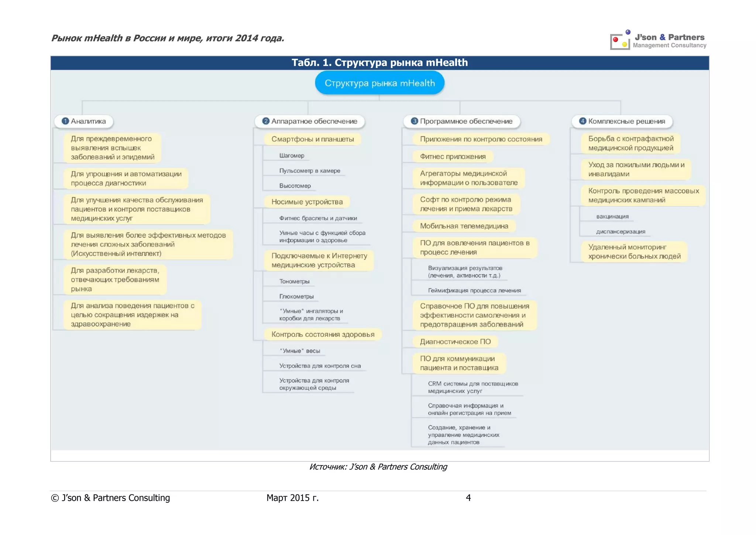The height and width of the screenshot is (535, 756).
Task: Click the "Умные" весы item
Action: click(x=300, y=351)
